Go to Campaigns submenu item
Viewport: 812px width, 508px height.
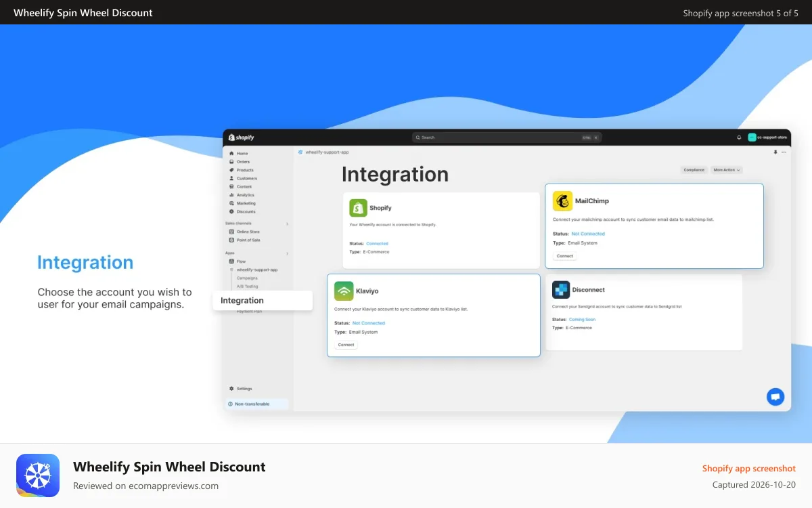point(247,278)
